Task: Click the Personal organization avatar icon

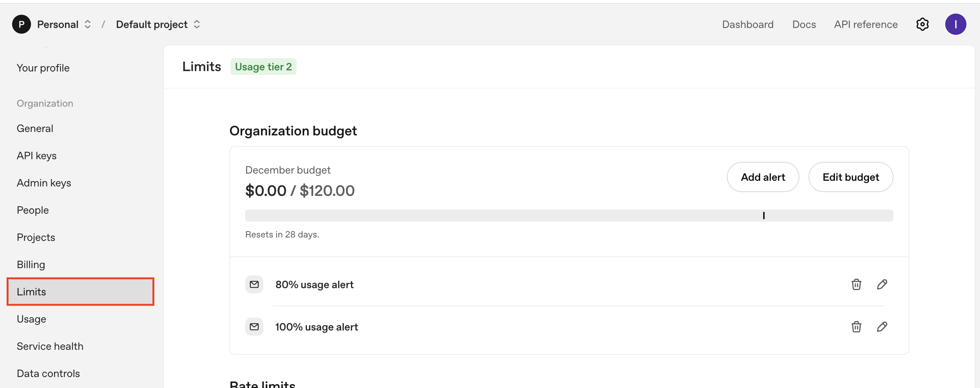Action: click(21, 24)
